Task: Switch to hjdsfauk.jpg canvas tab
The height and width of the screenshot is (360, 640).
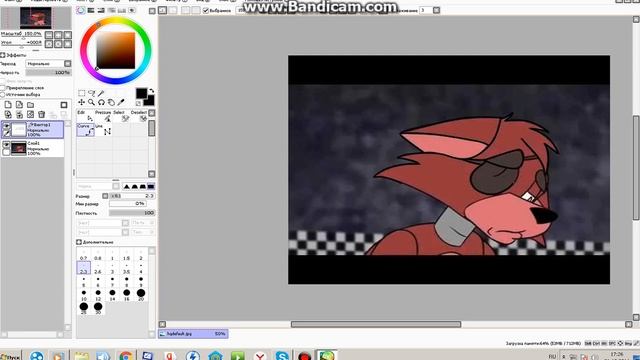Action: [193, 334]
